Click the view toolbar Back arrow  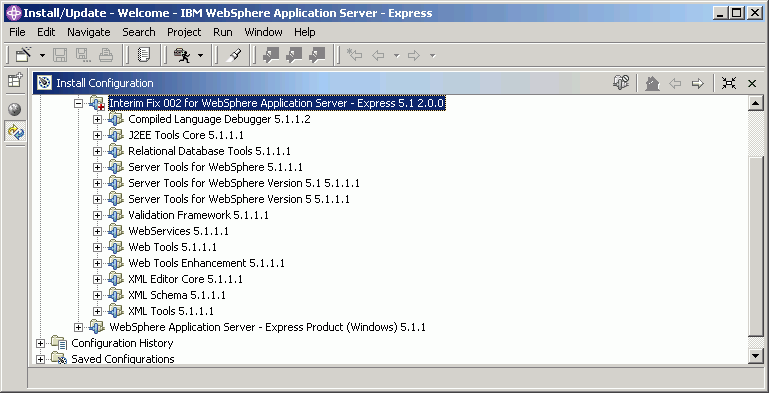tap(675, 83)
